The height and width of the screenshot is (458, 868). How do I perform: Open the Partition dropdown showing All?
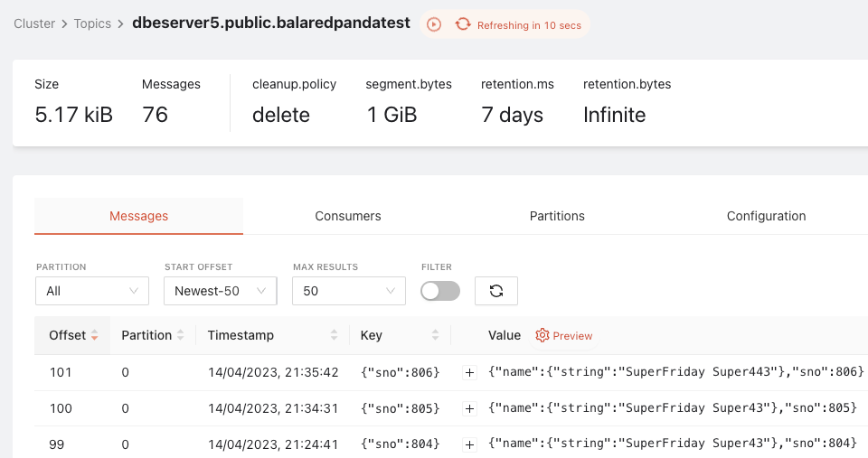click(92, 291)
